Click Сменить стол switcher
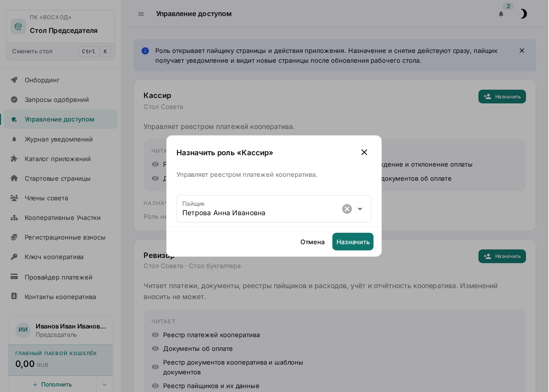This screenshot has height=392, width=549. tap(60, 51)
